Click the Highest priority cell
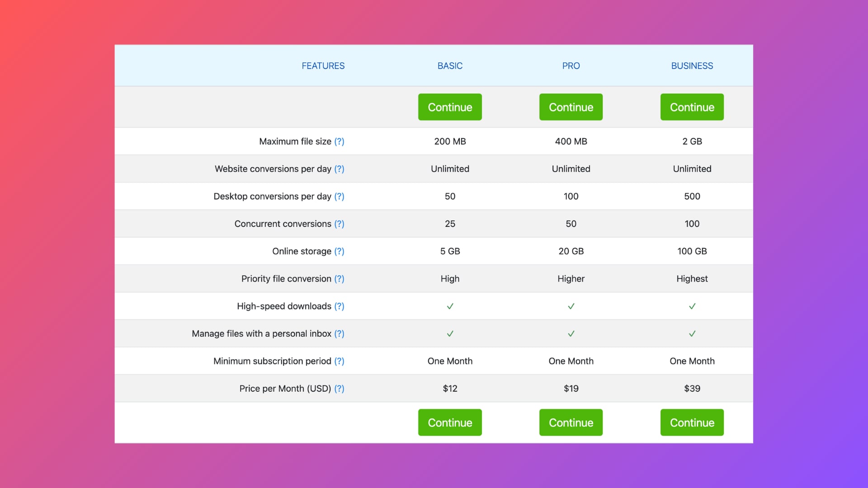This screenshot has height=488, width=868. pos(692,279)
